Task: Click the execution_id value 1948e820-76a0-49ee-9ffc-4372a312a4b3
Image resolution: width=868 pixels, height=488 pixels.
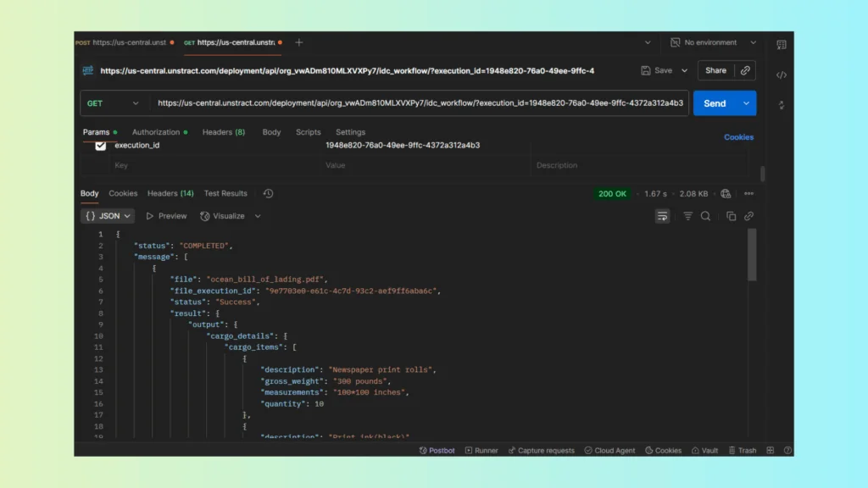Action: point(403,146)
